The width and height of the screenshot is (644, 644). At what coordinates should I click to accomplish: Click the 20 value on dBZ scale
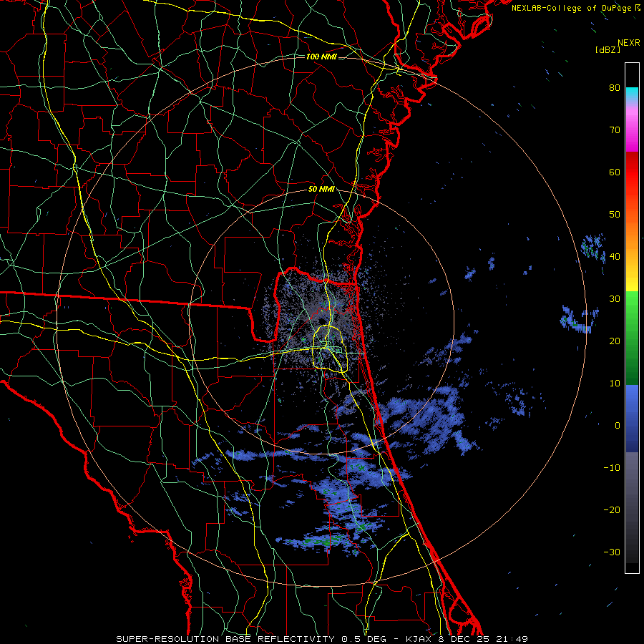(615, 341)
